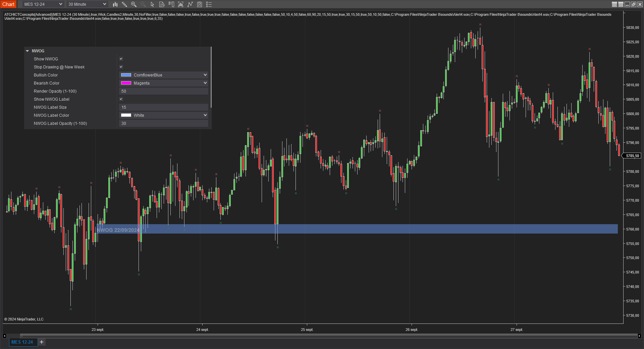Open the strategy performance icon
644x349 pixels.
[200, 4]
